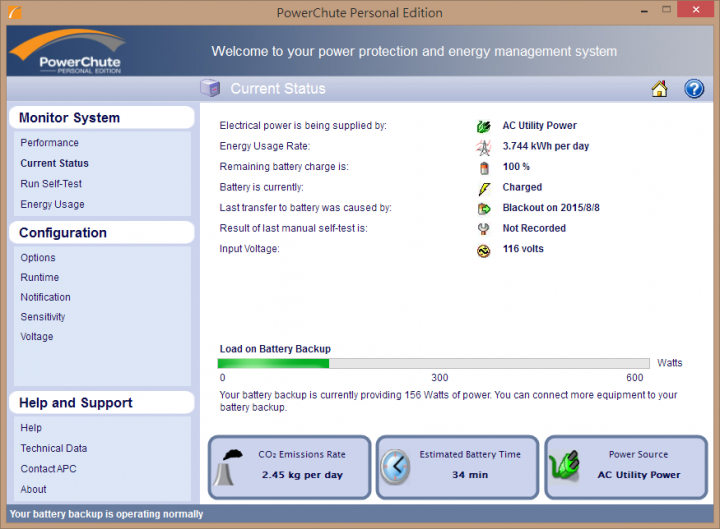The width and height of the screenshot is (720, 529).
Task: Open Run Self-Test
Action: (x=51, y=184)
